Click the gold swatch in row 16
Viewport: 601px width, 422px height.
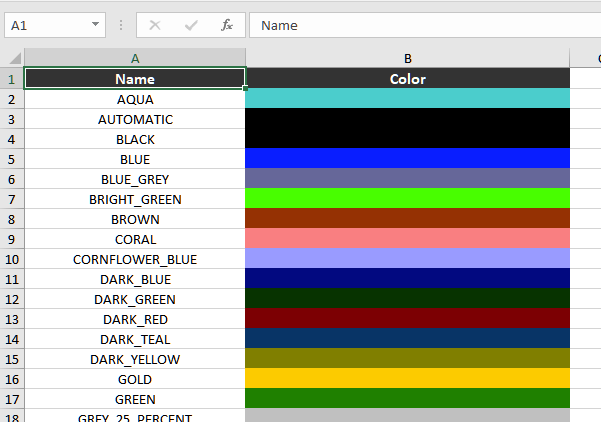(x=407, y=378)
